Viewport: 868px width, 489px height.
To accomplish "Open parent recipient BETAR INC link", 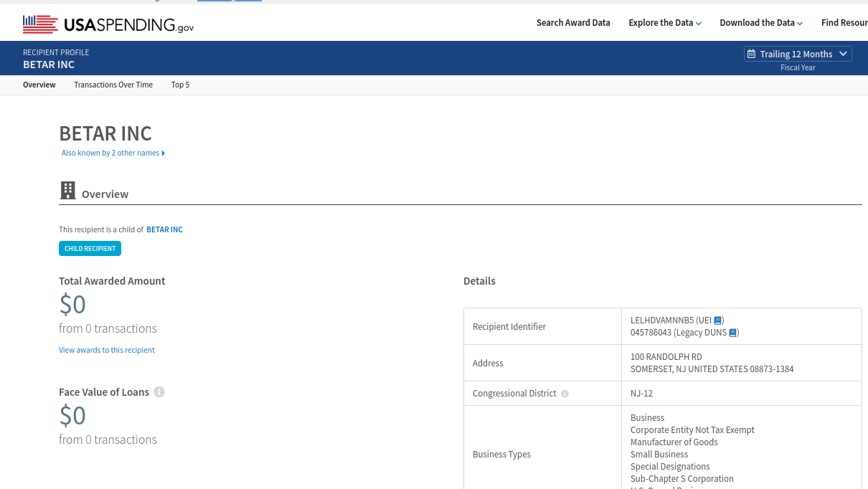I will click(x=164, y=229).
